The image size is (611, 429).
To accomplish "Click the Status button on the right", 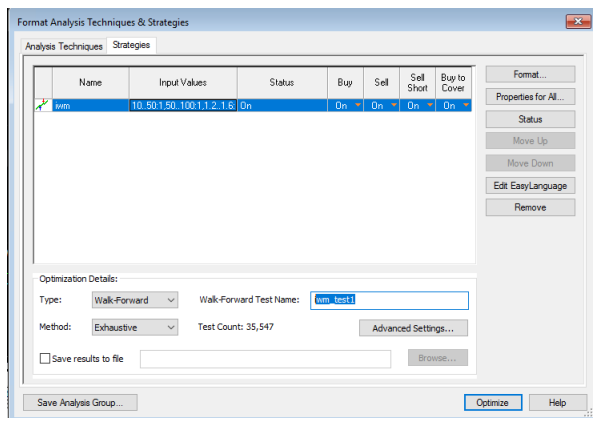I will (530, 119).
